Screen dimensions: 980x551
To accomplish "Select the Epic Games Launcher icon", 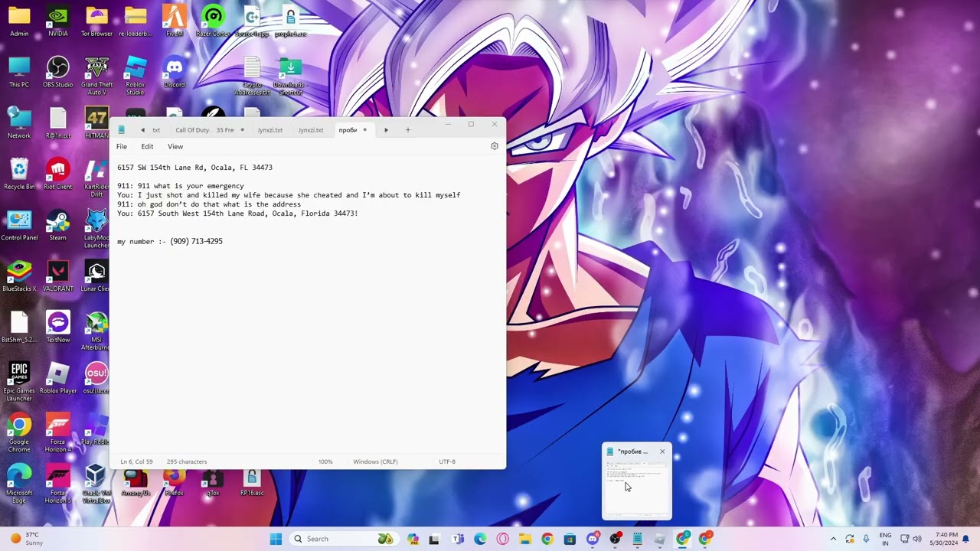I will tap(19, 383).
